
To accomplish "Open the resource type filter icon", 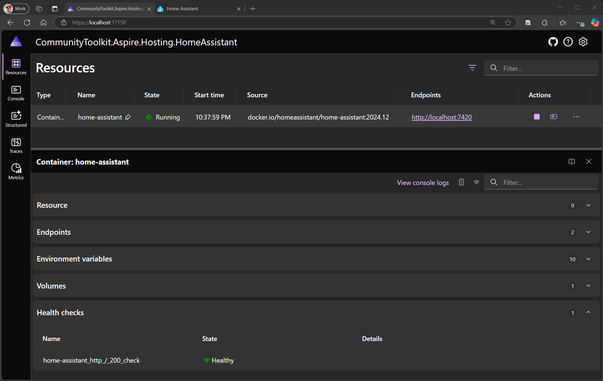I will 472,68.
